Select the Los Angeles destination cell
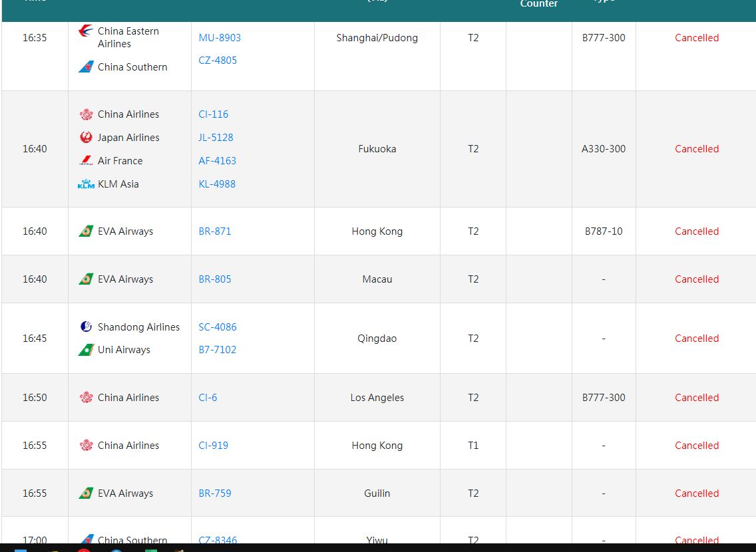The width and height of the screenshot is (756, 552). (377, 398)
